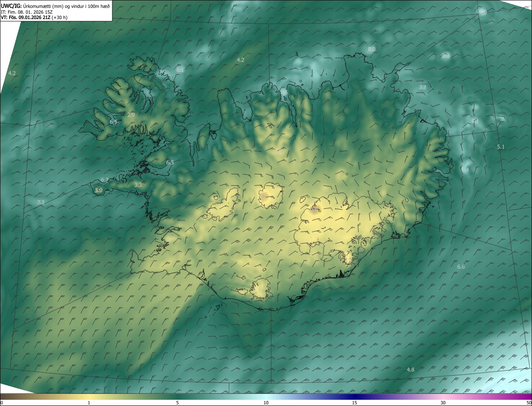Click the 6.6 value label southeast offshore

point(461,267)
